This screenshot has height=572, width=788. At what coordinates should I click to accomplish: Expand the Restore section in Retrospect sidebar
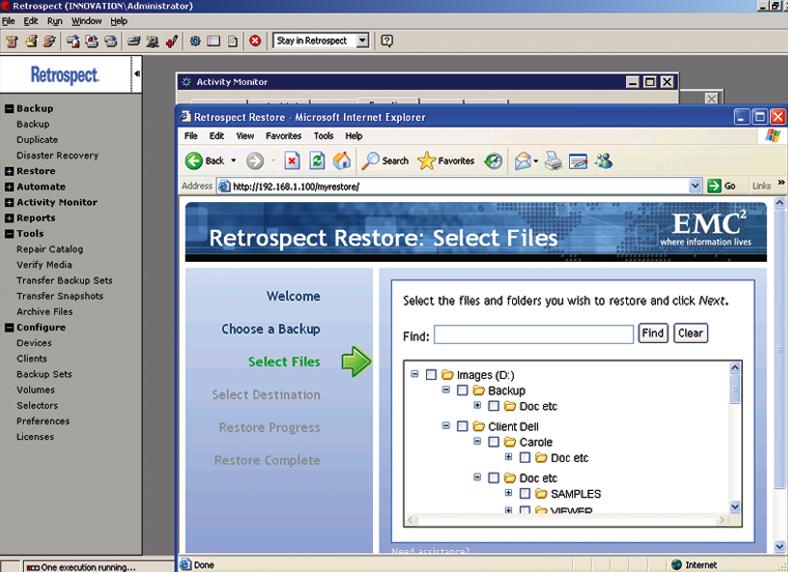pos(9,171)
